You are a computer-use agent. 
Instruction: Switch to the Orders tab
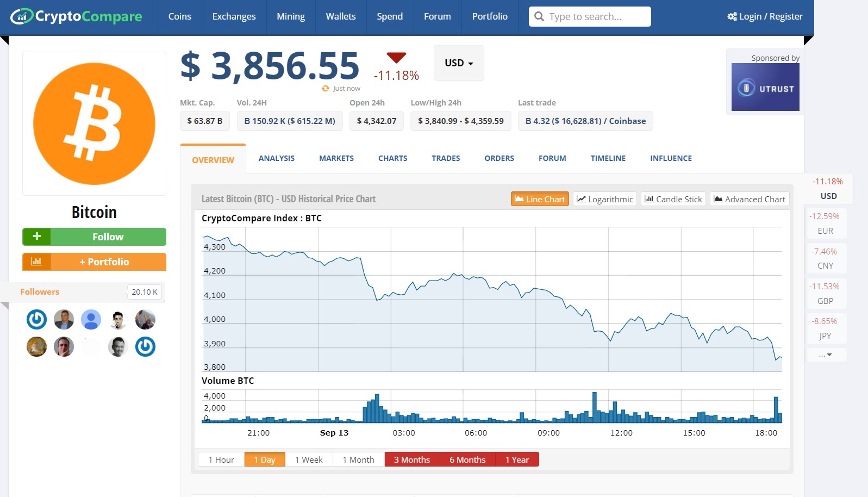pos(499,158)
